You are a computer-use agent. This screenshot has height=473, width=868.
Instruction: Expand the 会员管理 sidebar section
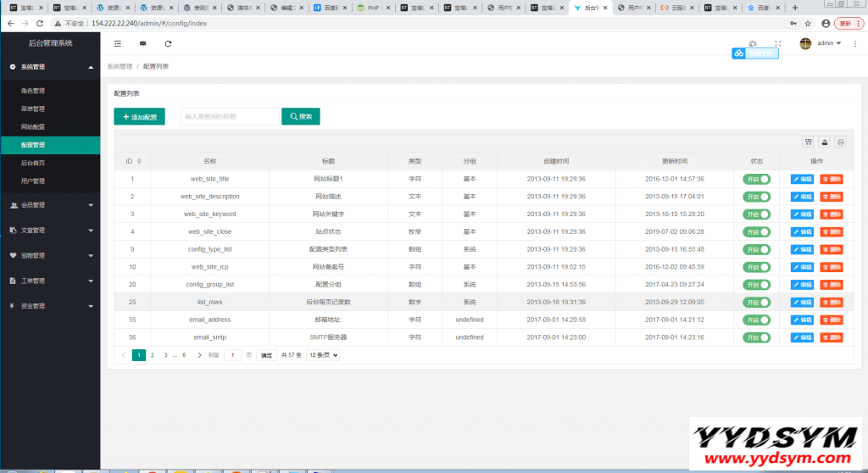pos(51,205)
